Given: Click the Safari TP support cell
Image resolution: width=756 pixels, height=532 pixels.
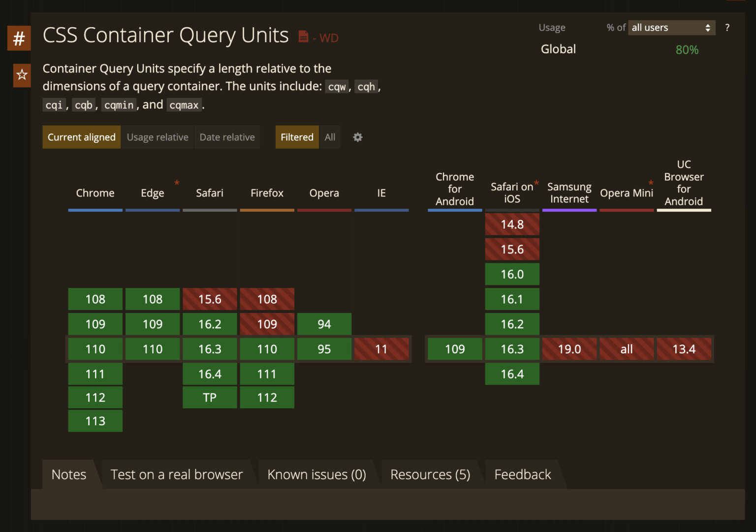Looking at the screenshot, I should [210, 398].
